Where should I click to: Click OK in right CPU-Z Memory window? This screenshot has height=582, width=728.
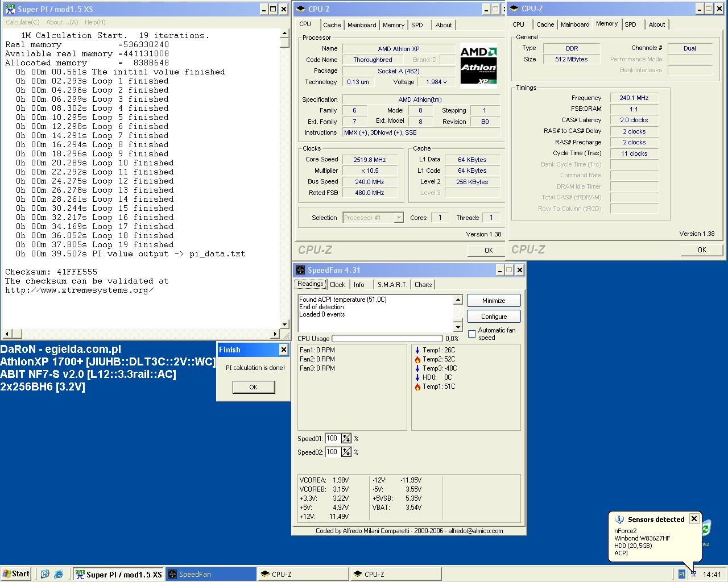[x=702, y=250]
